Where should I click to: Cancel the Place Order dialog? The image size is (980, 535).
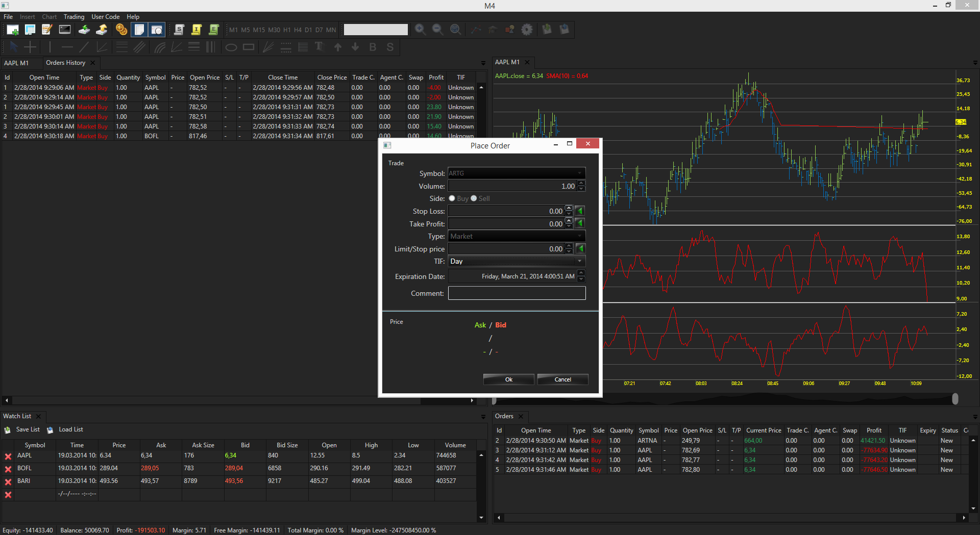tap(563, 379)
